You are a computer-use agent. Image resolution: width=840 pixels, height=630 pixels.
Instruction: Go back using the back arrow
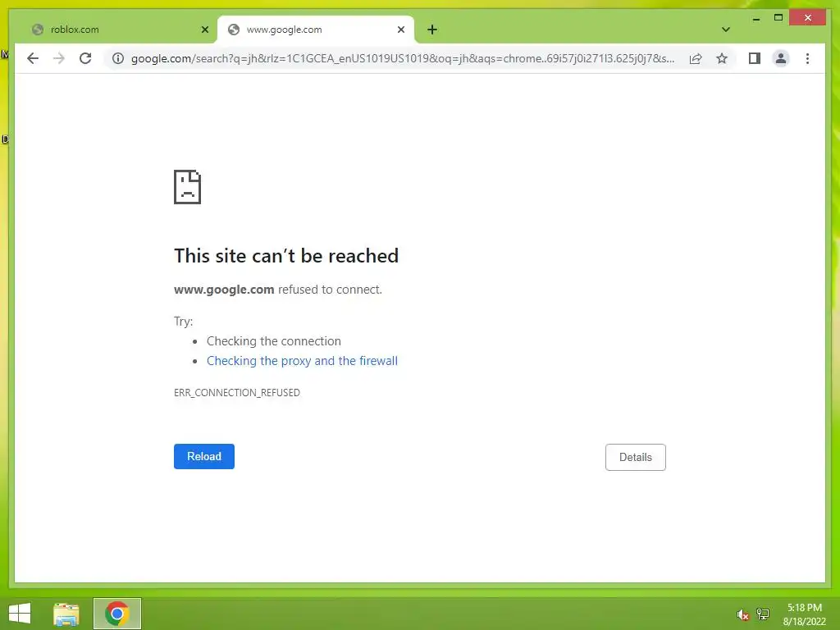click(x=33, y=58)
